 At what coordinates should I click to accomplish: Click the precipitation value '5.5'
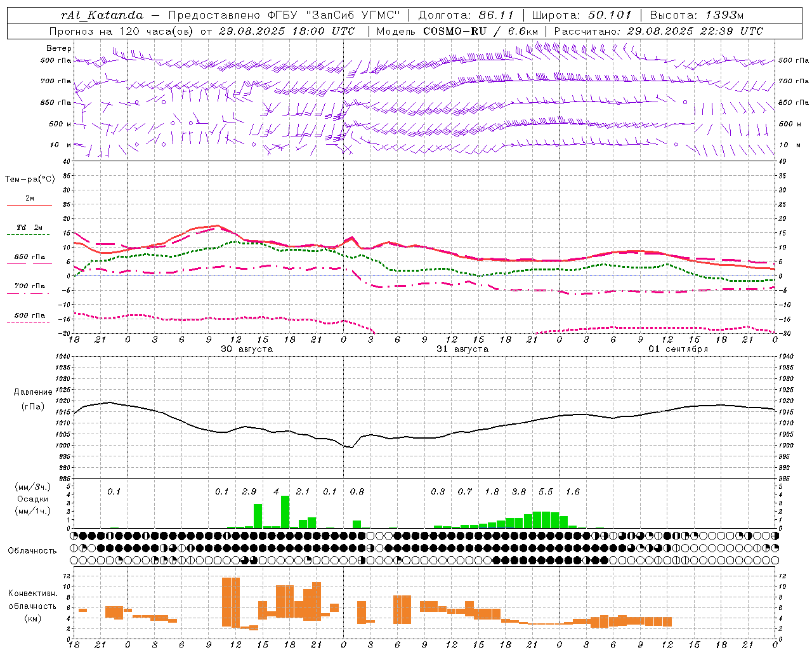546,491
